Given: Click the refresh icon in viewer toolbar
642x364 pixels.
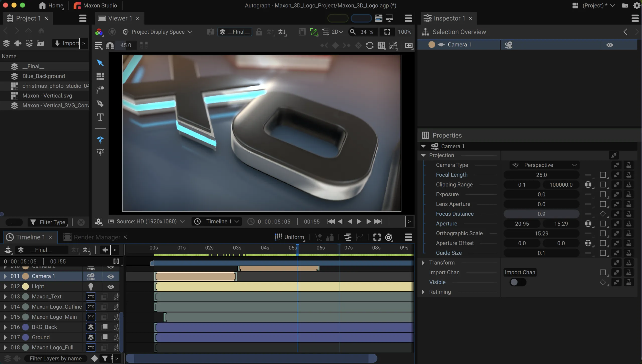Looking at the screenshot, I should pos(369,45).
